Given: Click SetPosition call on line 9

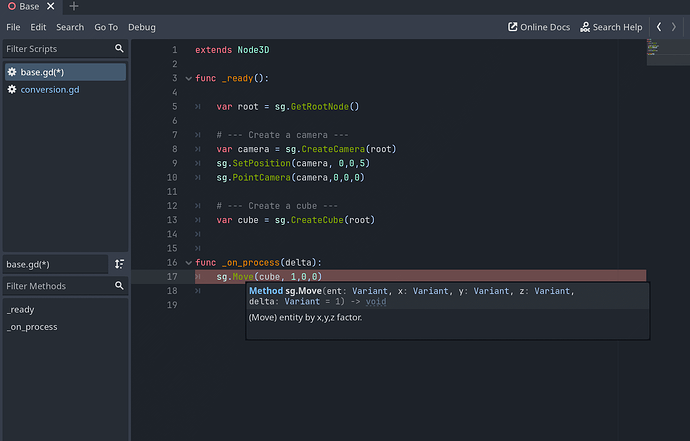Looking at the screenshot, I should [x=261, y=163].
